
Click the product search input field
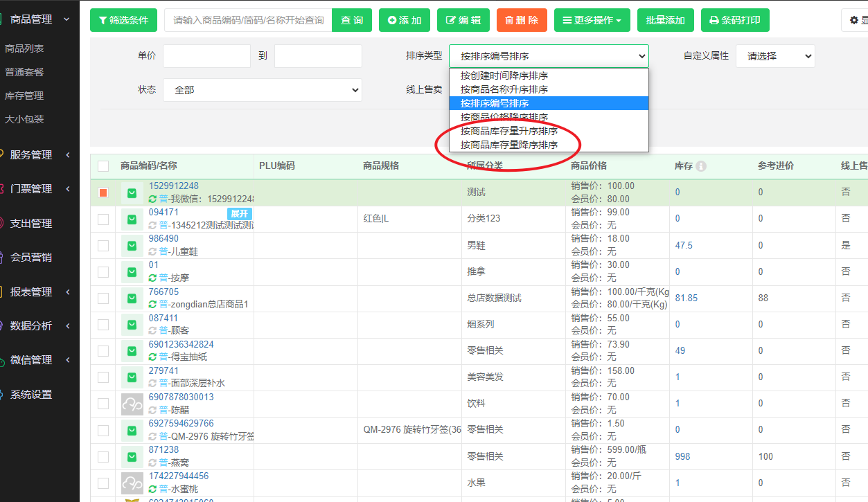click(248, 20)
